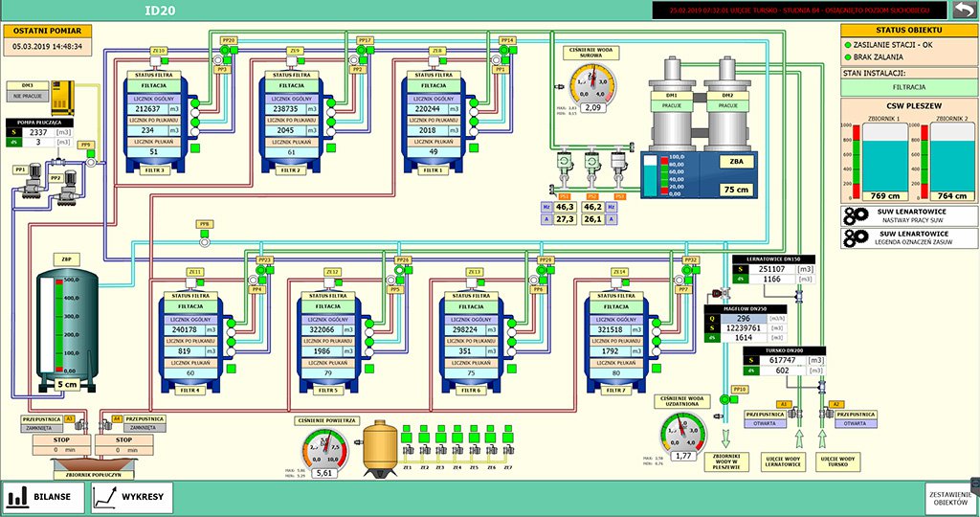Click Brak zalania status indicator
The width and height of the screenshot is (980, 517).
click(x=848, y=56)
